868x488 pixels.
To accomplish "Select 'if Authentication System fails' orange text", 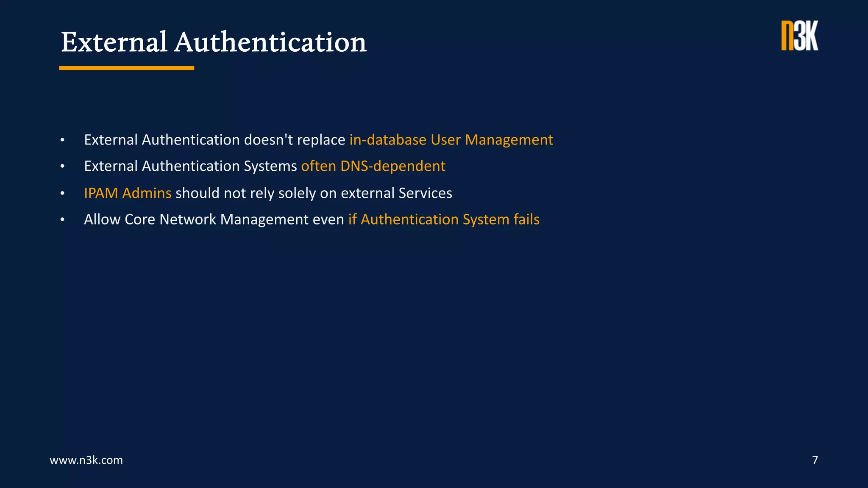I will point(444,219).
